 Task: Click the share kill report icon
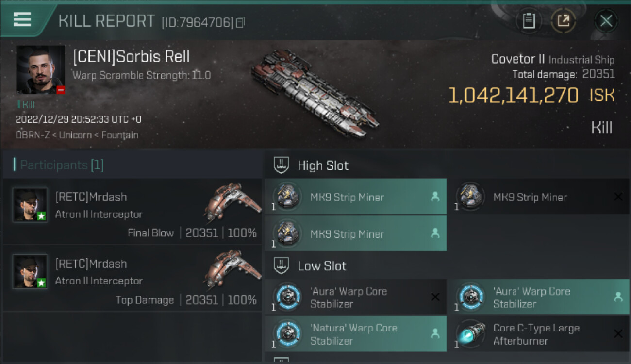563,20
